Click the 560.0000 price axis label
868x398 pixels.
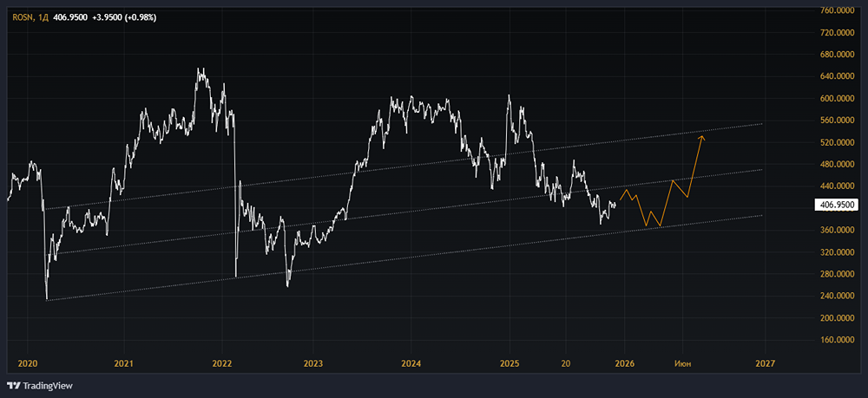pyautogui.click(x=836, y=121)
